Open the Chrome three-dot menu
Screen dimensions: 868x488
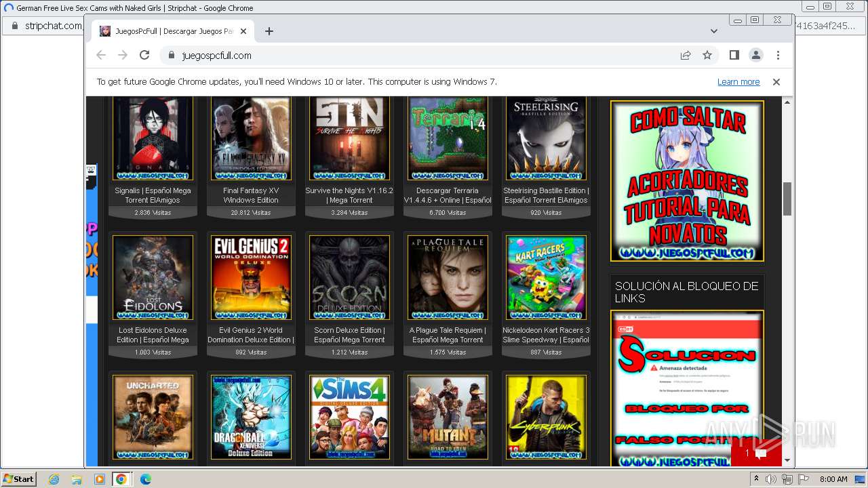(778, 55)
